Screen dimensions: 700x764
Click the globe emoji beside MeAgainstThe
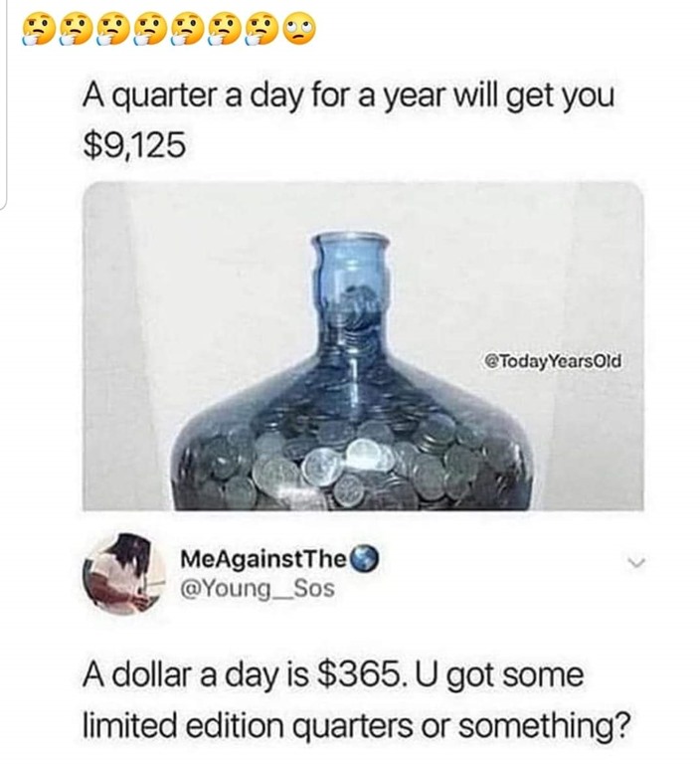pos(364,560)
